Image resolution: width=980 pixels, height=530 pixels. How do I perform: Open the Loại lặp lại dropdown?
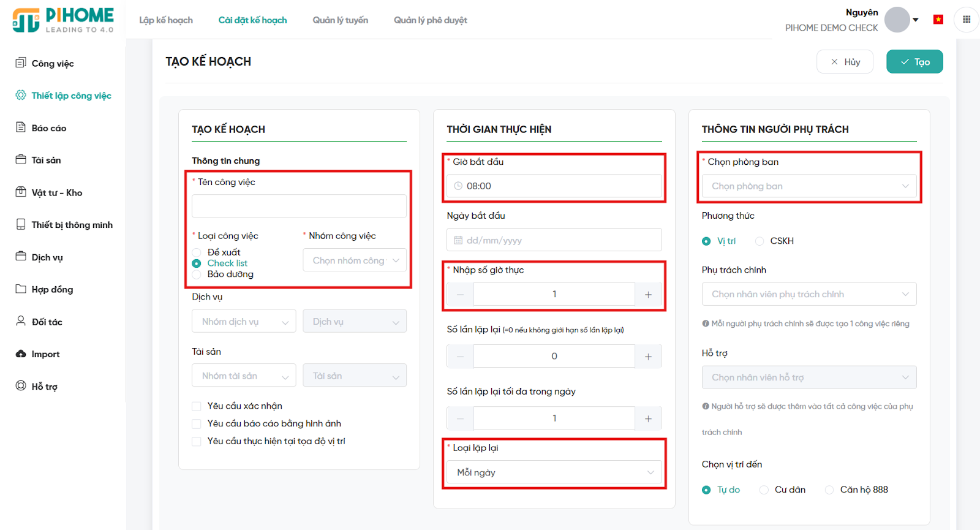(x=554, y=472)
